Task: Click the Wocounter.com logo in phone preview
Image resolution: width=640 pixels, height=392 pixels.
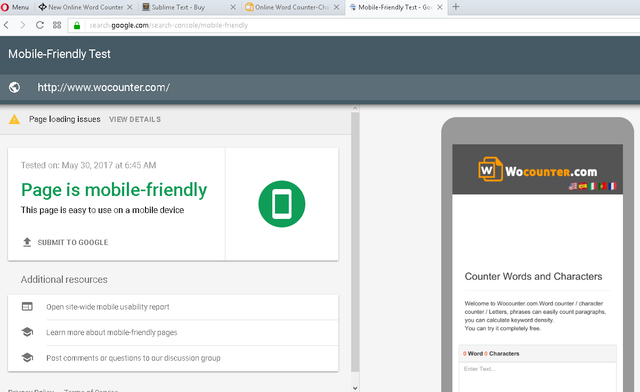Action: 538,169
